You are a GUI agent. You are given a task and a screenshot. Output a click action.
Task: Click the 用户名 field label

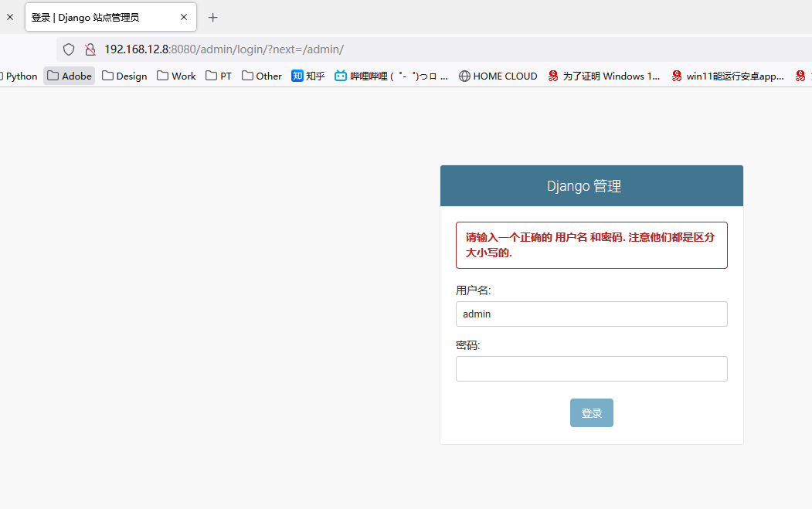[x=474, y=290]
